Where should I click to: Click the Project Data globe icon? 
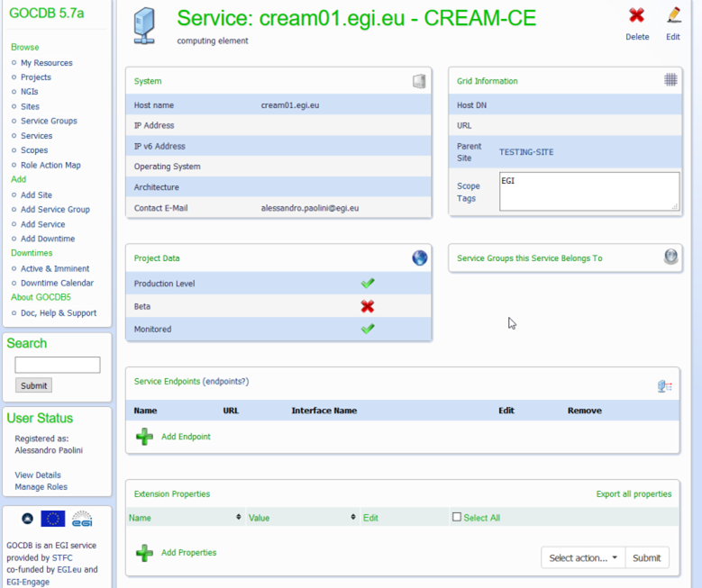coord(420,258)
